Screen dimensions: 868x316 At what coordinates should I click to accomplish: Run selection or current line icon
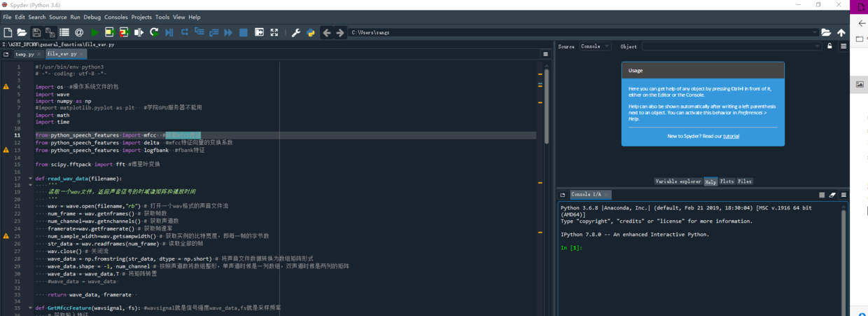tap(139, 32)
